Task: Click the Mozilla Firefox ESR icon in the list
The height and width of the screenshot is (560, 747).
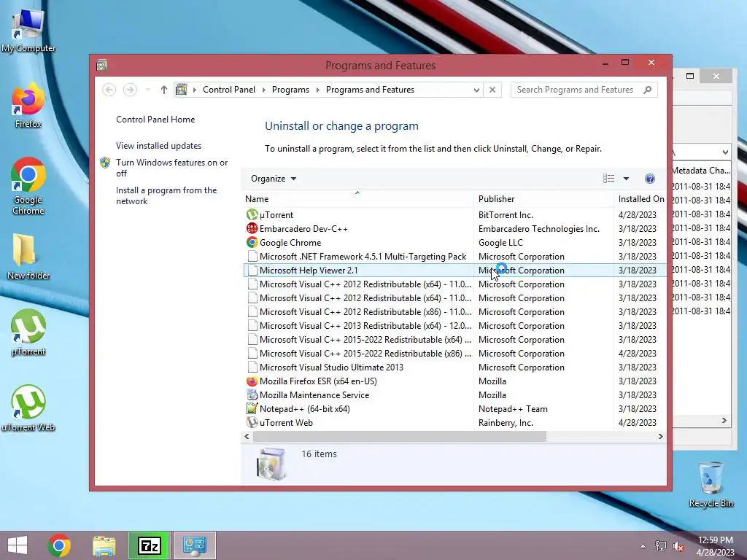Action: point(252,381)
